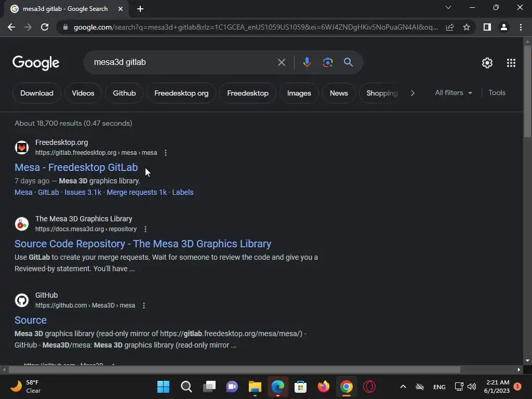Image resolution: width=532 pixels, height=399 pixels.
Task: Filter results by Videos
Action: click(x=83, y=93)
